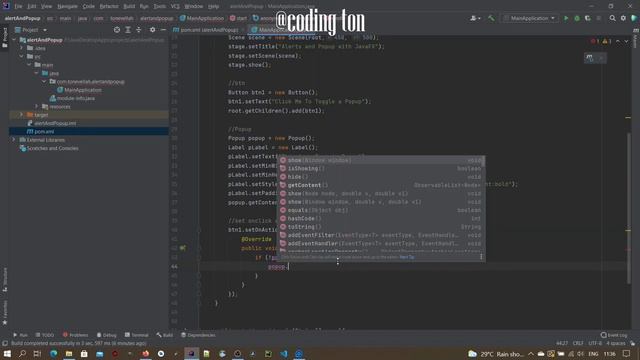Screen dimensions: 640x360
Task: Click the UTF-8 encoding in status bar
Action: coord(595,343)
